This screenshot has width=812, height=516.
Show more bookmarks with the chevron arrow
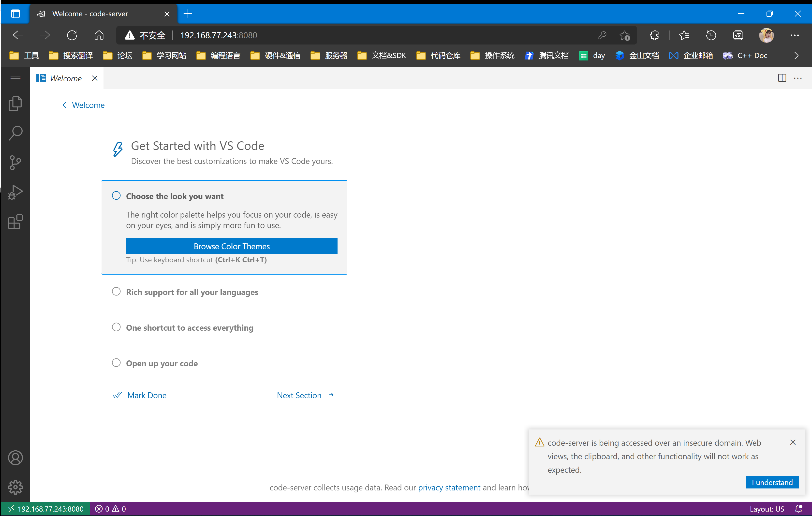coord(796,56)
